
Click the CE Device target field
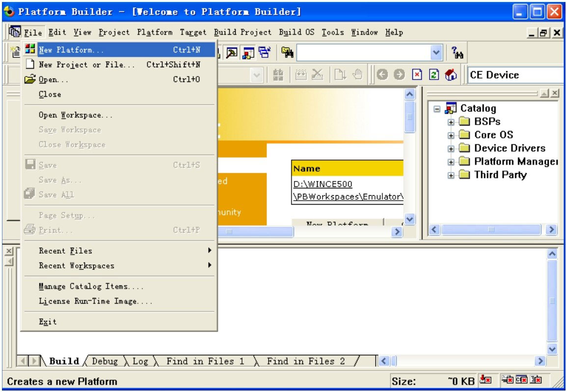(514, 75)
